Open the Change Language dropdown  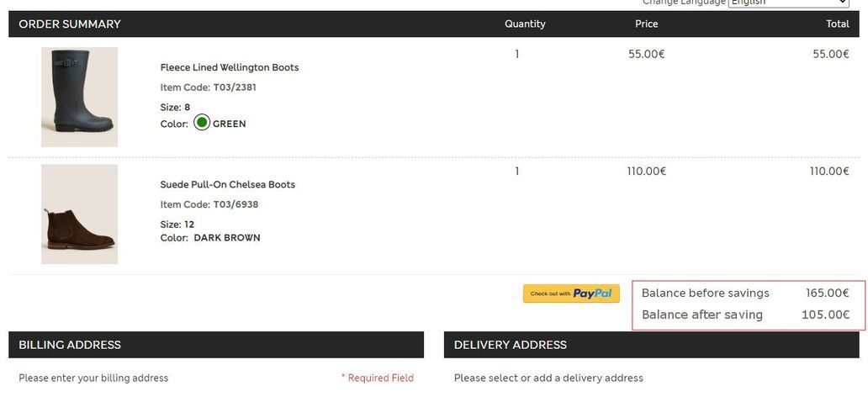tap(789, 3)
